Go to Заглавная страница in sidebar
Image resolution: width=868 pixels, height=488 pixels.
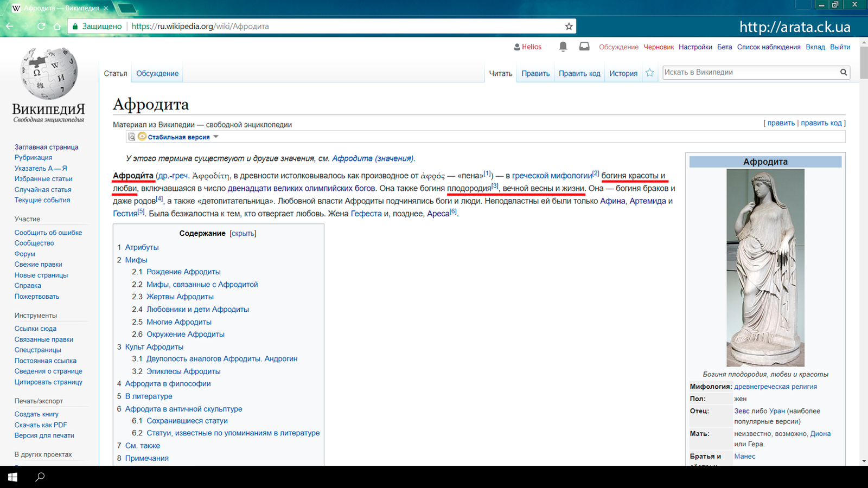(x=47, y=147)
